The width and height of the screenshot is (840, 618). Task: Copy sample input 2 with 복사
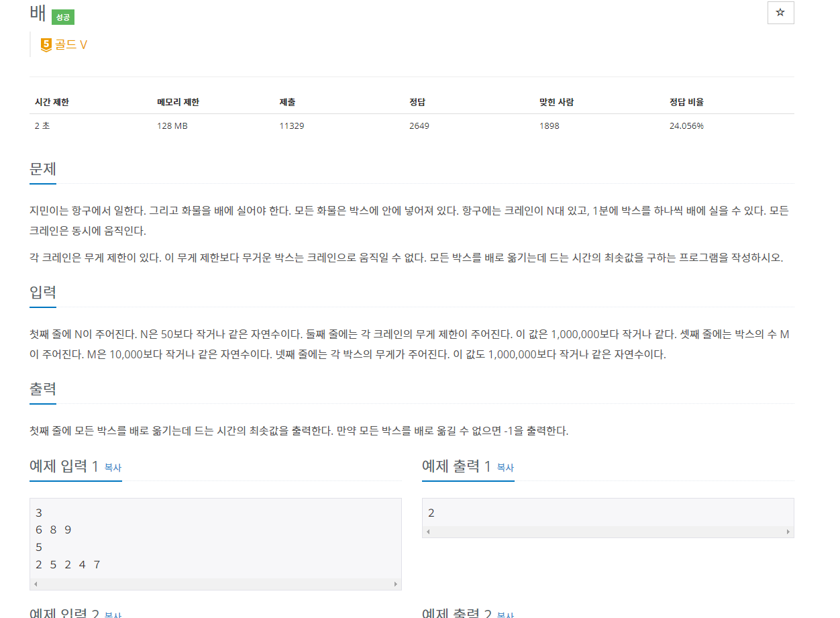[x=113, y=614]
